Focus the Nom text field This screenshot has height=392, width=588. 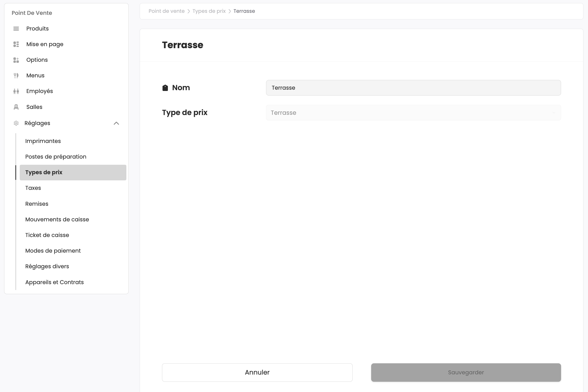tap(413, 88)
